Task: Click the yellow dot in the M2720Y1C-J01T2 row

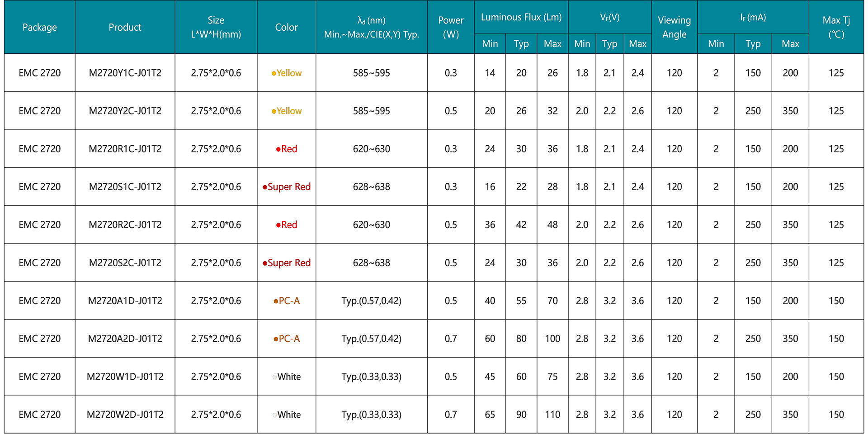Action: pos(274,73)
